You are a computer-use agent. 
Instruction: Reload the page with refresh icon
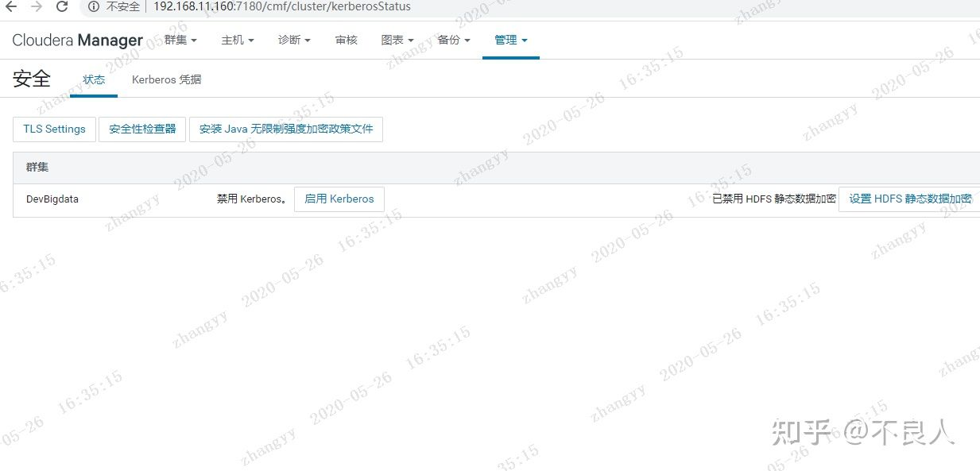[x=62, y=7]
